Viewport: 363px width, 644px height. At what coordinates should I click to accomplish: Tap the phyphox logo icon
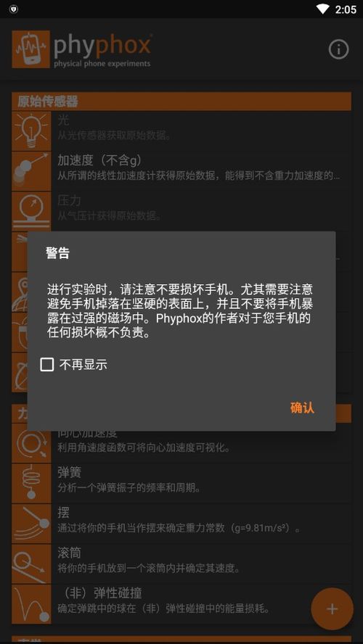[30, 49]
